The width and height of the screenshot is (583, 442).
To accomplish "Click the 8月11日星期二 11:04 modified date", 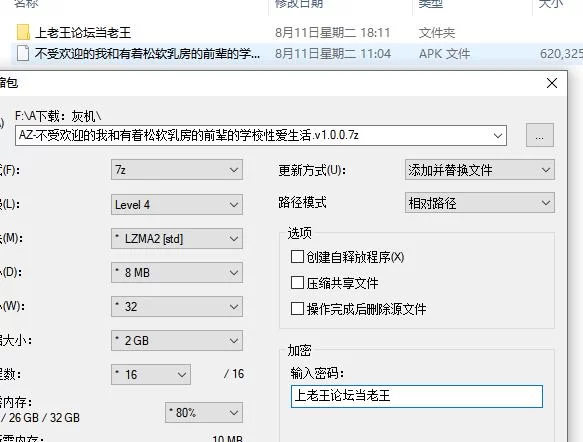I will click(333, 54).
